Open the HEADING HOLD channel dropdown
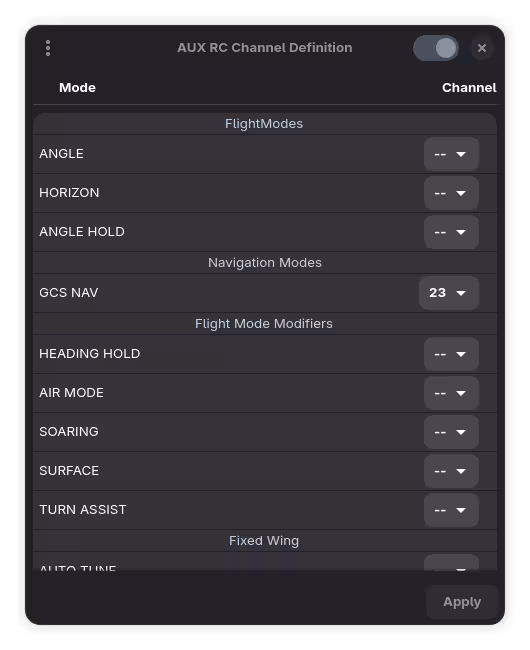Screen dimensions: 530x650 tap(451, 354)
